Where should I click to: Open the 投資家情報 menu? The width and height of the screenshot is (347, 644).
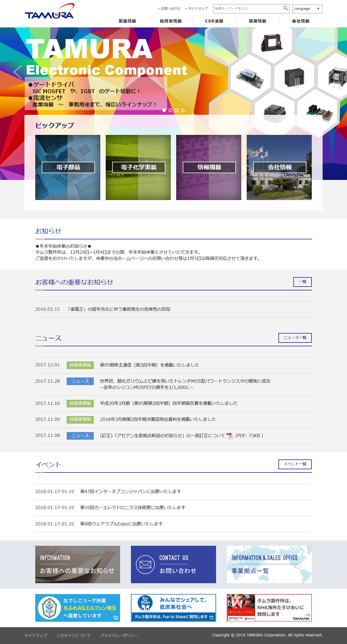coord(171,21)
